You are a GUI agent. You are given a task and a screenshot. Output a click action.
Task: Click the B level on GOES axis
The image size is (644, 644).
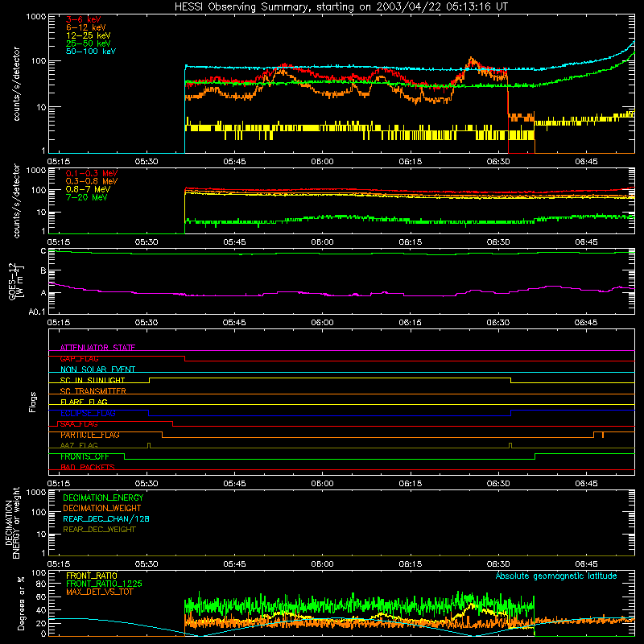pos(43,270)
